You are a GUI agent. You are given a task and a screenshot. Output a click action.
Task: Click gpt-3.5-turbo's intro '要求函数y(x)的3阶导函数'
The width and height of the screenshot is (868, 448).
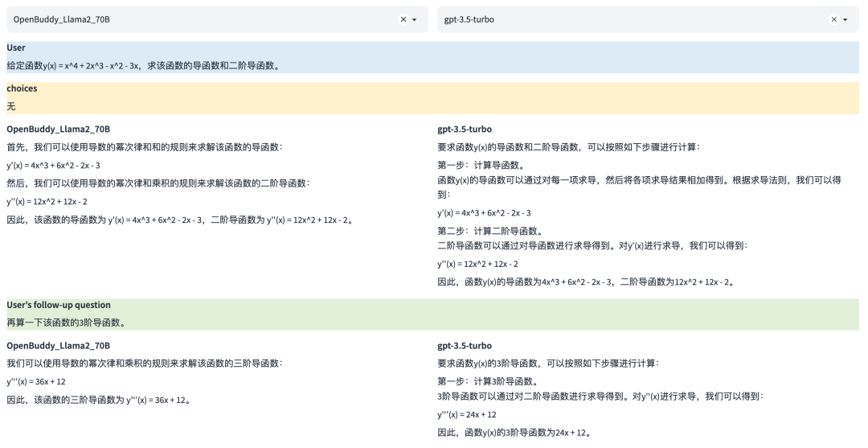coord(548,364)
